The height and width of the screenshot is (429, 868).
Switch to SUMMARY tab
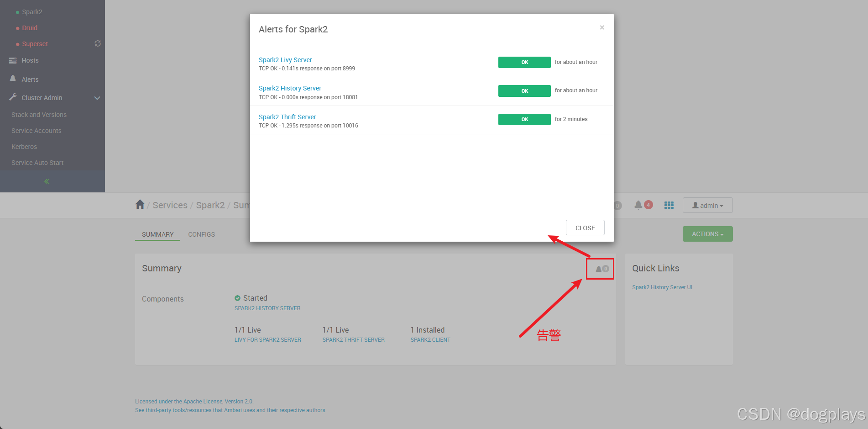157,234
